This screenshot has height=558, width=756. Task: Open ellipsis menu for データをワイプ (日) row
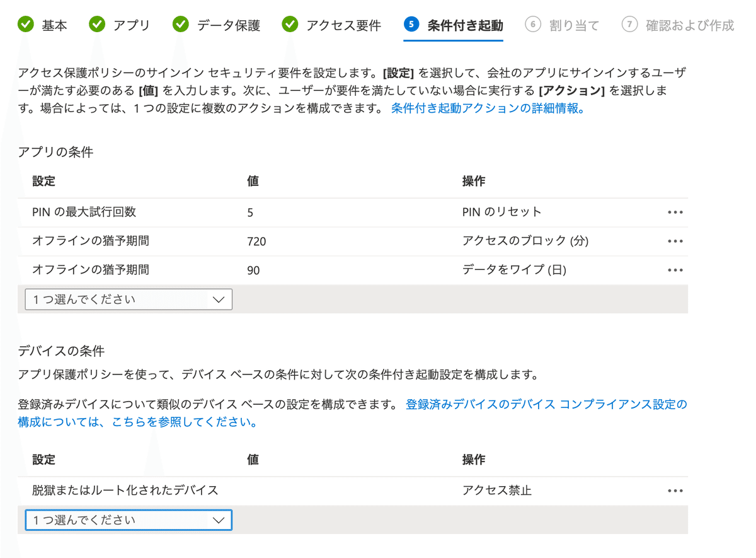coord(675,270)
